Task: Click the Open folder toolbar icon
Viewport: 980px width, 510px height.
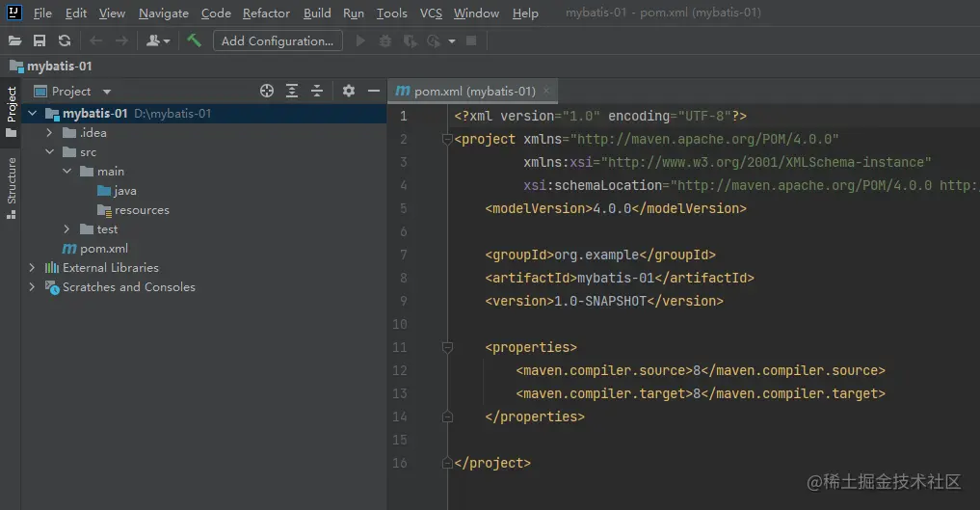Action: tap(15, 41)
